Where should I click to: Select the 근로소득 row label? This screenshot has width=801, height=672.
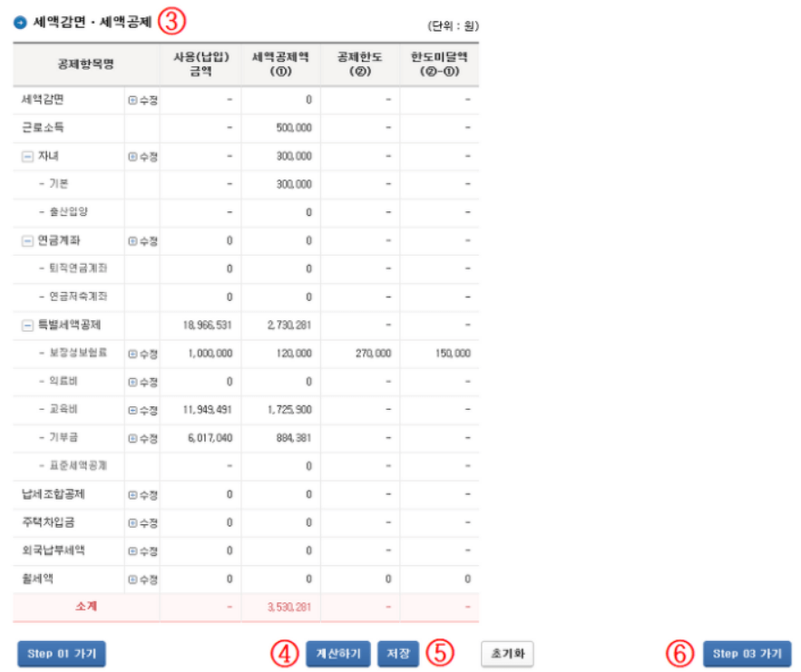click(x=43, y=128)
